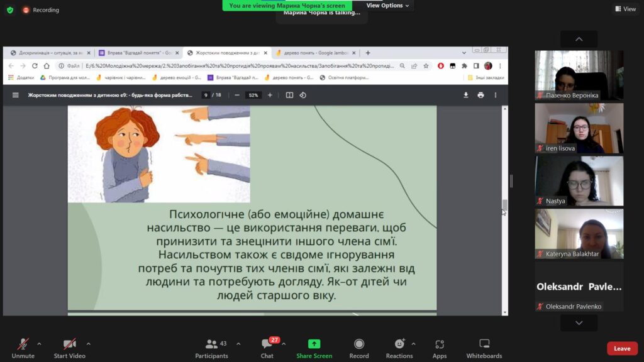Click the Record button
644x362 pixels.
pyautogui.click(x=359, y=348)
